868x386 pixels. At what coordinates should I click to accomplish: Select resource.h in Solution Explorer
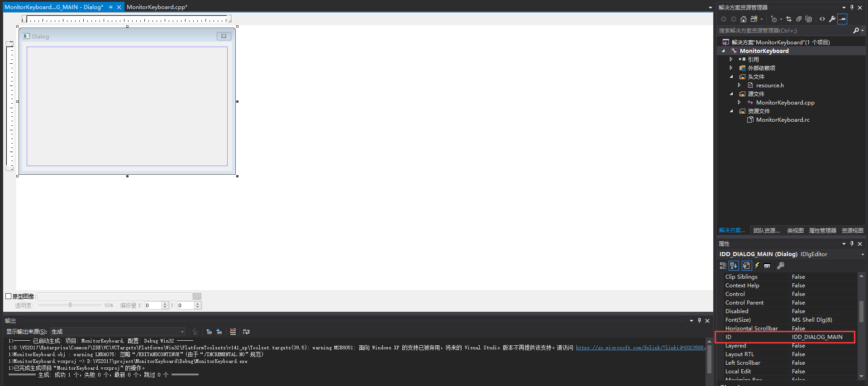click(x=770, y=85)
